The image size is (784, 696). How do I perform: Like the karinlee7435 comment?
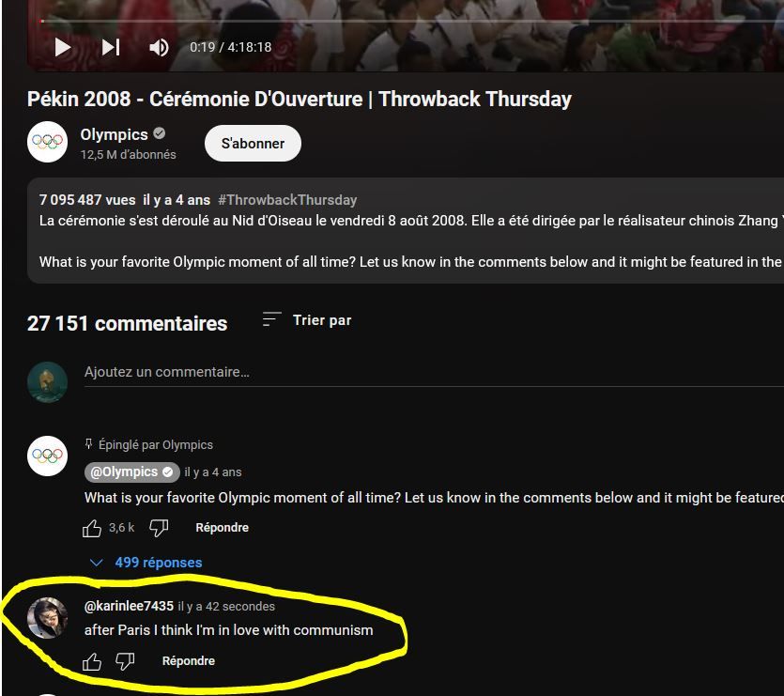(91, 661)
